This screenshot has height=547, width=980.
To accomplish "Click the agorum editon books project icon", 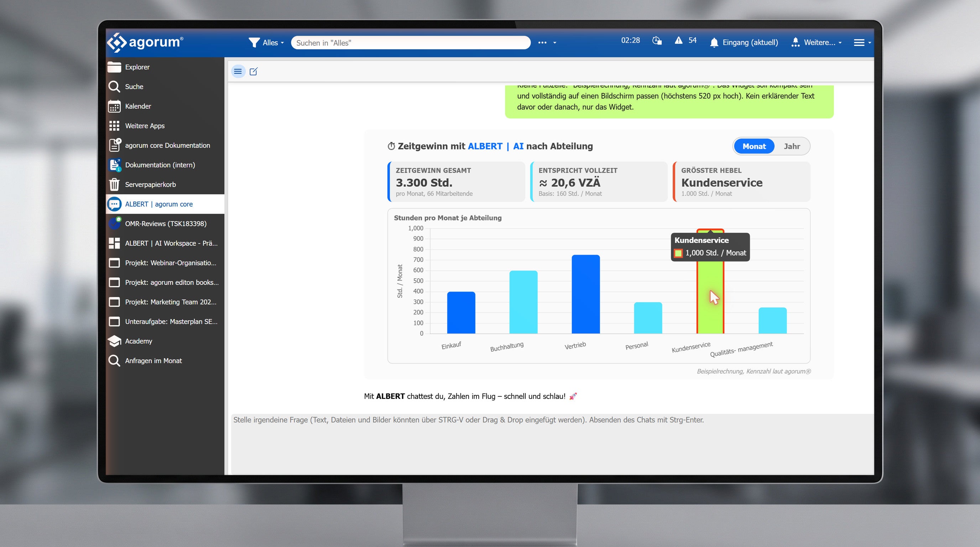I will point(114,283).
